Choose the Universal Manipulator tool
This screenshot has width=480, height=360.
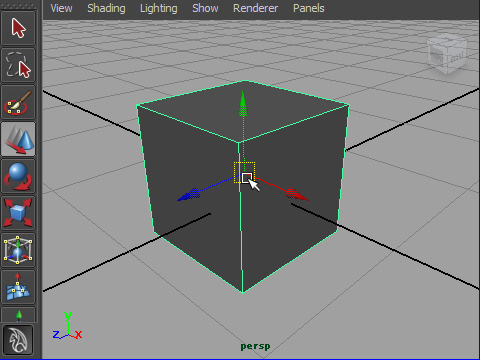18,250
